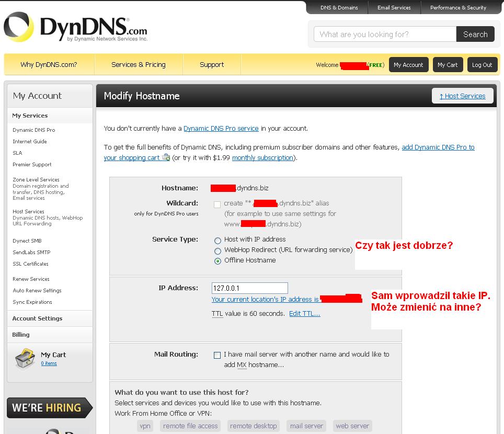Screen dimensions: 504x434
Task: Open Support menu item
Action: click(x=212, y=65)
